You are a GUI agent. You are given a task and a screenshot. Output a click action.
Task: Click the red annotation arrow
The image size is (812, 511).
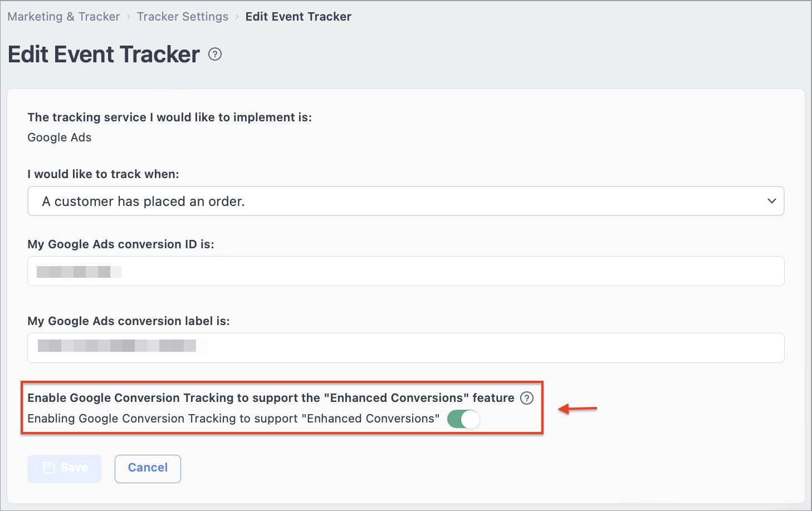tap(578, 409)
